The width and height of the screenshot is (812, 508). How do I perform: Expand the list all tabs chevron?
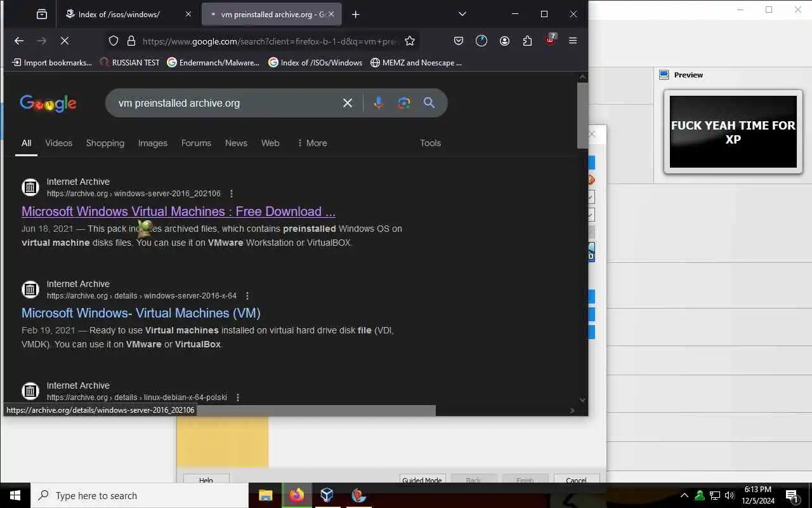coord(462,14)
